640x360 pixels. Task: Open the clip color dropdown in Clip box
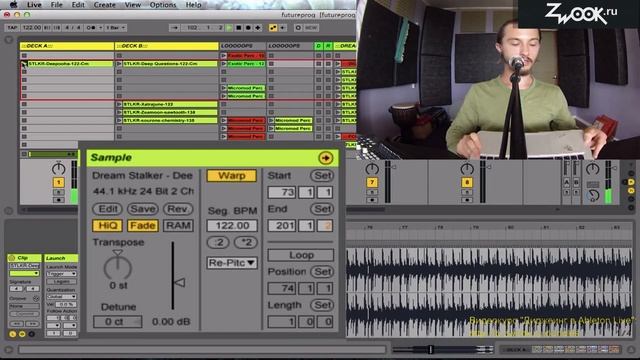coord(24,273)
